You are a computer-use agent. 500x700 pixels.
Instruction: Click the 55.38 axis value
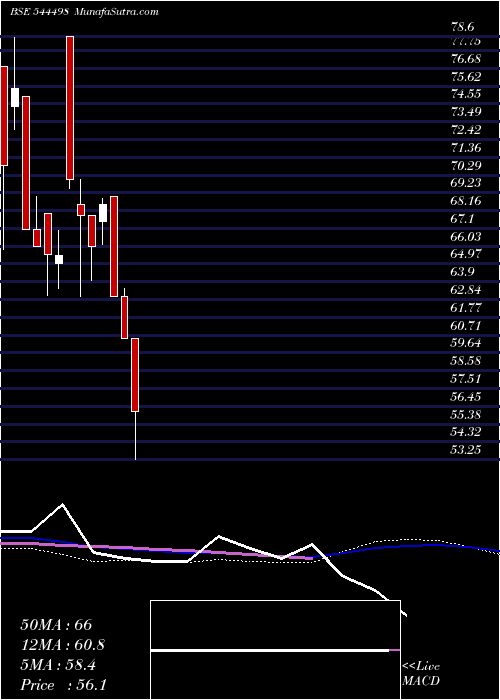(466, 415)
